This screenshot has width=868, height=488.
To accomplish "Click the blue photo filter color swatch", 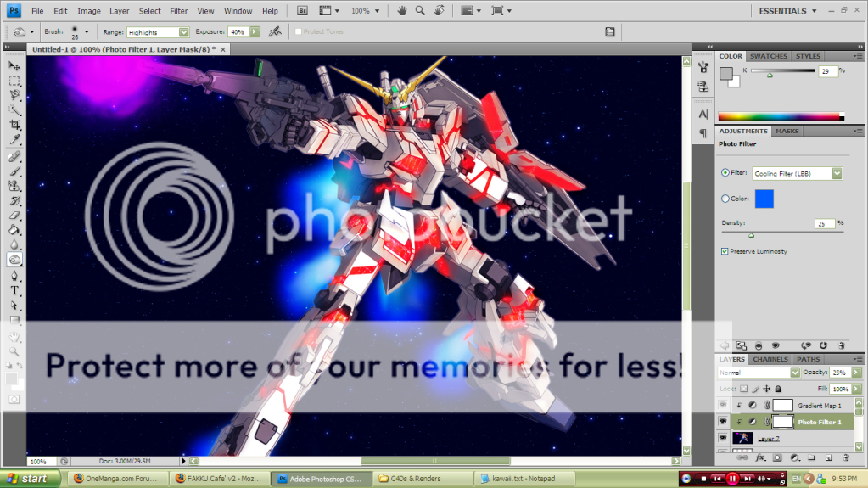I will 764,199.
